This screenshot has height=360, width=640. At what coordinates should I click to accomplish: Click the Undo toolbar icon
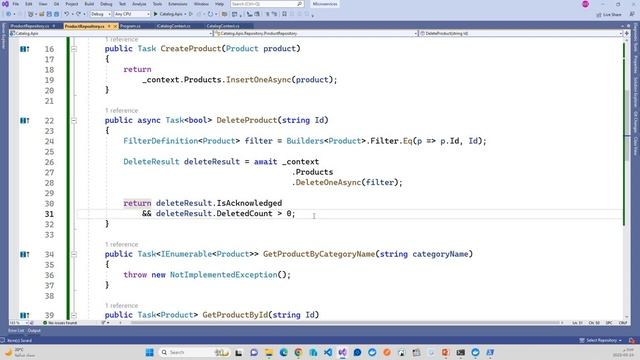point(66,14)
